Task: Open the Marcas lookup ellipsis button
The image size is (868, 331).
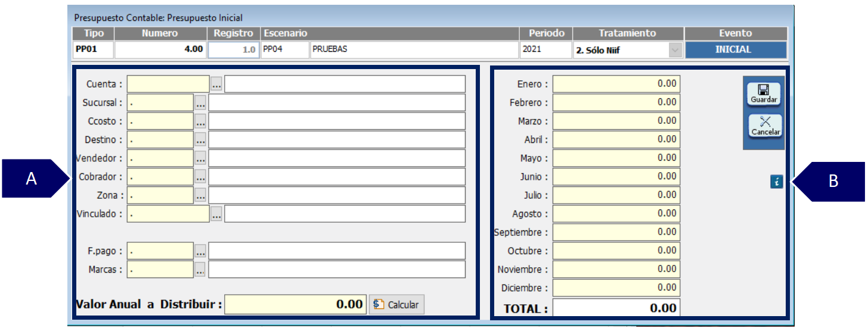Action: (x=200, y=269)
